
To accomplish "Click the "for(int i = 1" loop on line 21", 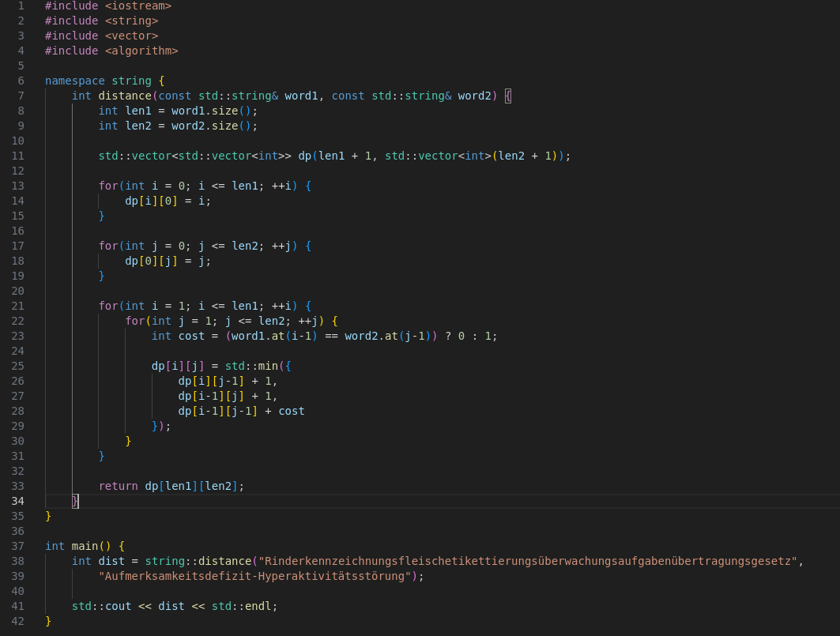I will click(141, 306).
